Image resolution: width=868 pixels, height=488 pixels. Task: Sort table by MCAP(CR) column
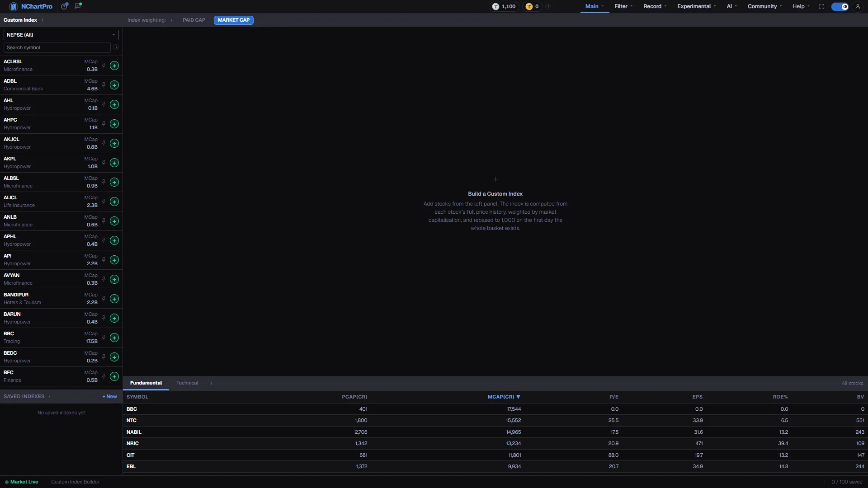coord(504,397)
